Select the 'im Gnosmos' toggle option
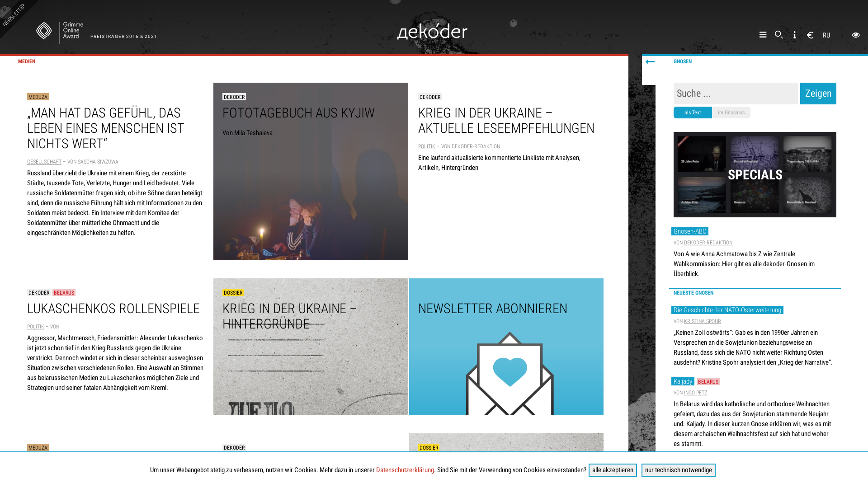The width and height of the screenshot is (868, 488). [731, 113]
